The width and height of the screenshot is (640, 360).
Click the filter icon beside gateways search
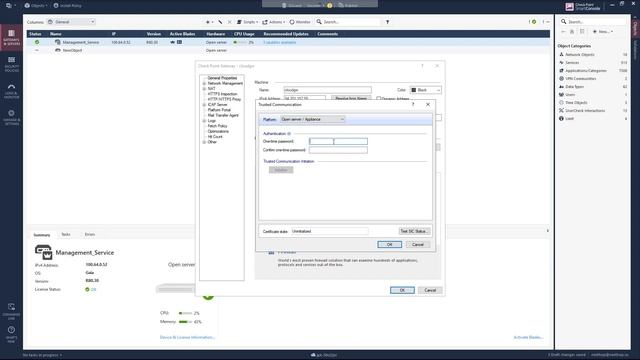[x=387, y=22]
